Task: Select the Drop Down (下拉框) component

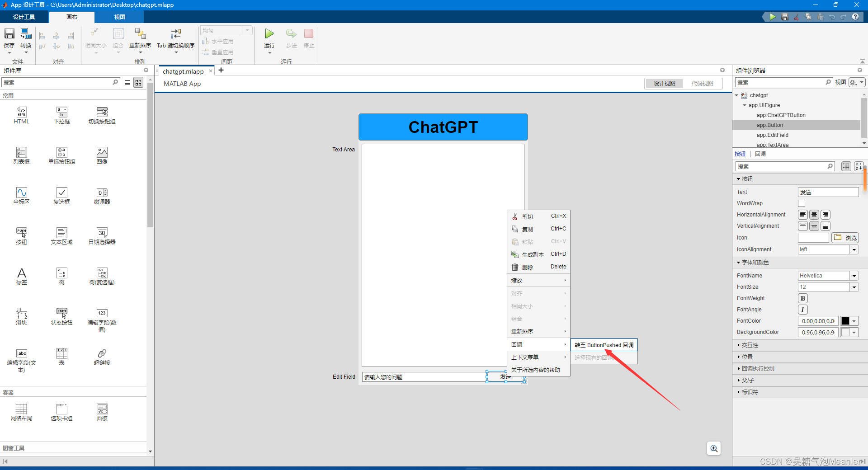Action: click(61, 116)
